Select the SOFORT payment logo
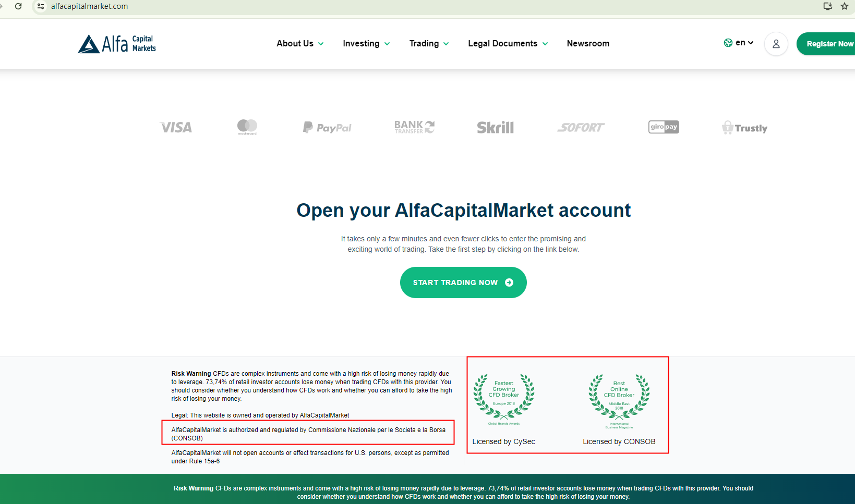 tap(581, 127)
